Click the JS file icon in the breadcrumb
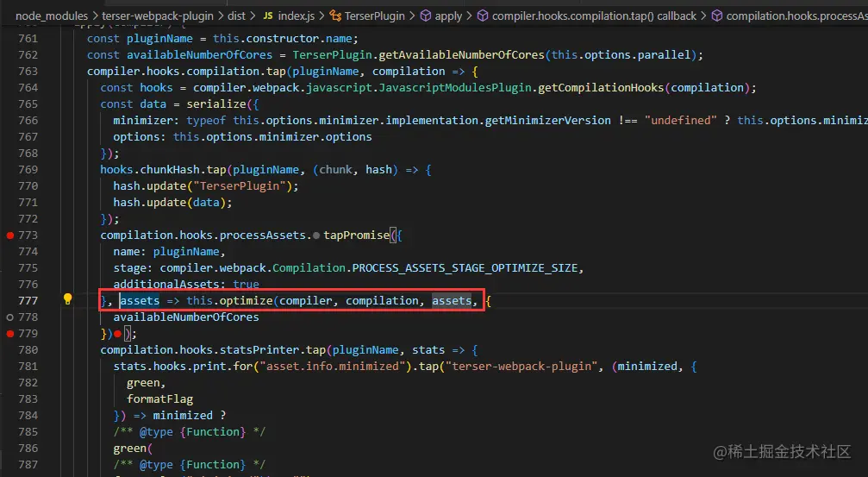This screenshot has width=868, height=477. click(268, 16)
